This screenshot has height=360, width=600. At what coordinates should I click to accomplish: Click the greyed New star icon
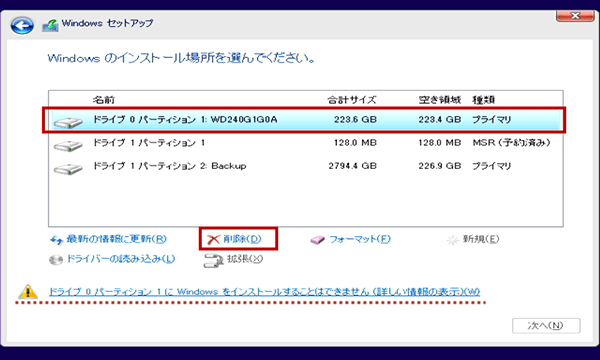(x=453, y=240)
